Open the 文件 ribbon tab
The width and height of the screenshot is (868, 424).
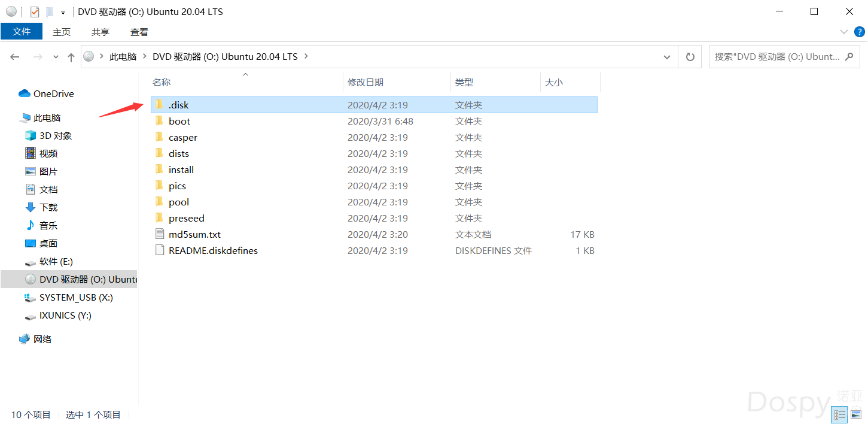pyautogui.click(x=22, y=32)
